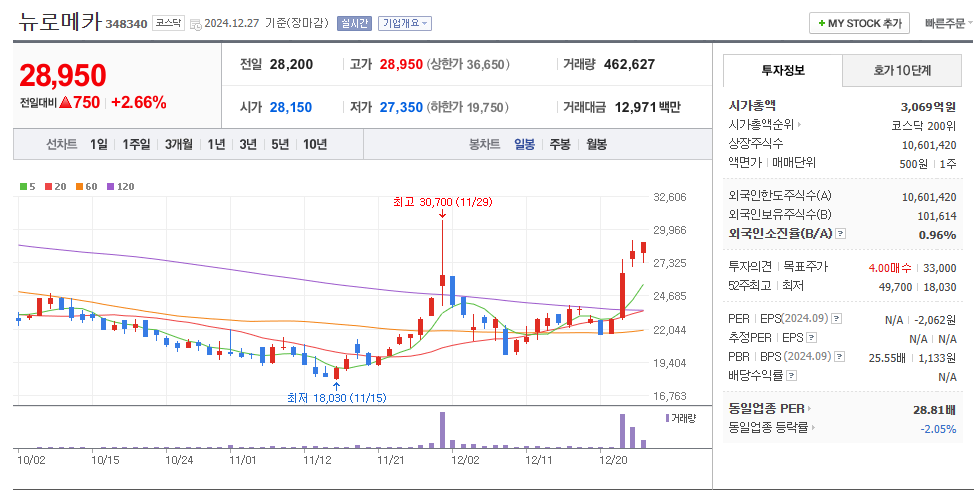Click the 10/02 date label on chart axis
979x490 pixels.
click(31, 460)
